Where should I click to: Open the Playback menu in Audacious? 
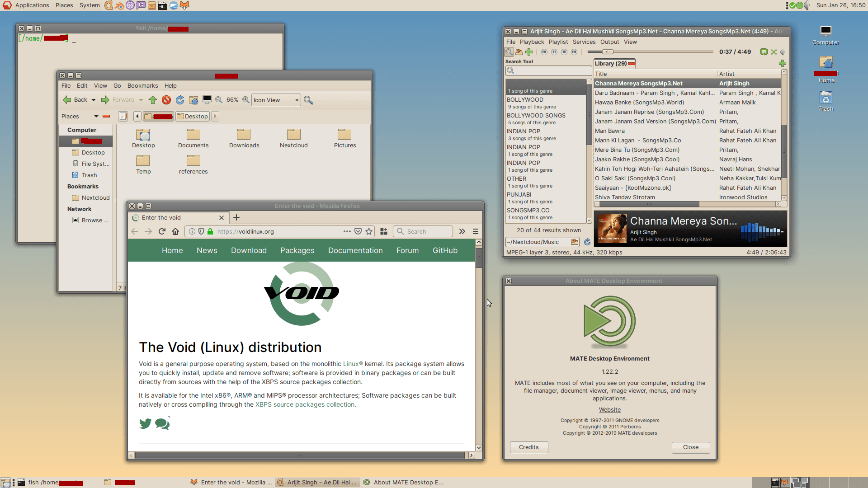click(x=532, y=42)
